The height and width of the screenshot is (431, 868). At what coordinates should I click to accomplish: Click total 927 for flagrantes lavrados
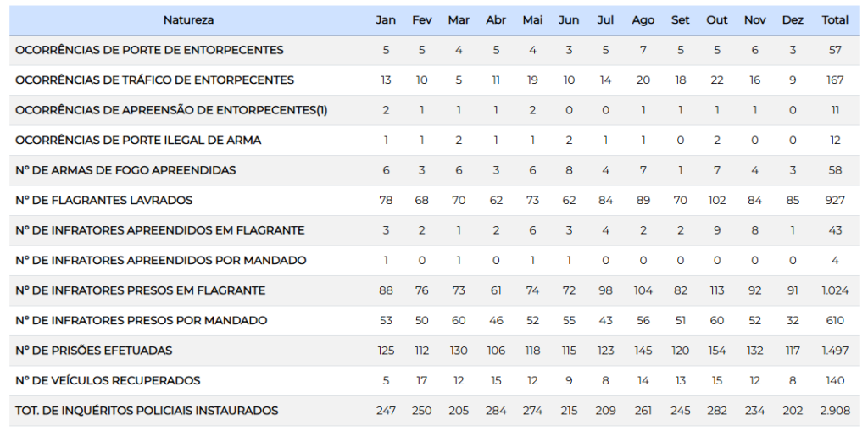click(x=835, y=201)
